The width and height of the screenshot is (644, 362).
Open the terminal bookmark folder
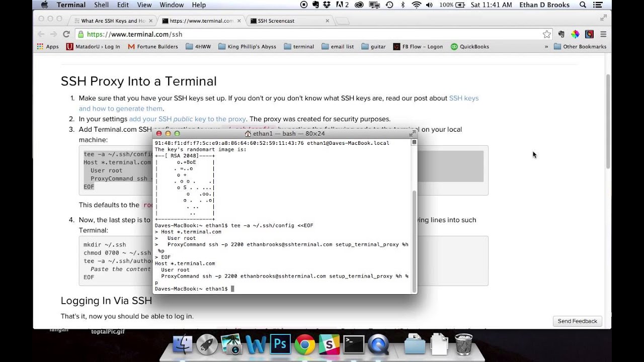click(x=299, y=47)
